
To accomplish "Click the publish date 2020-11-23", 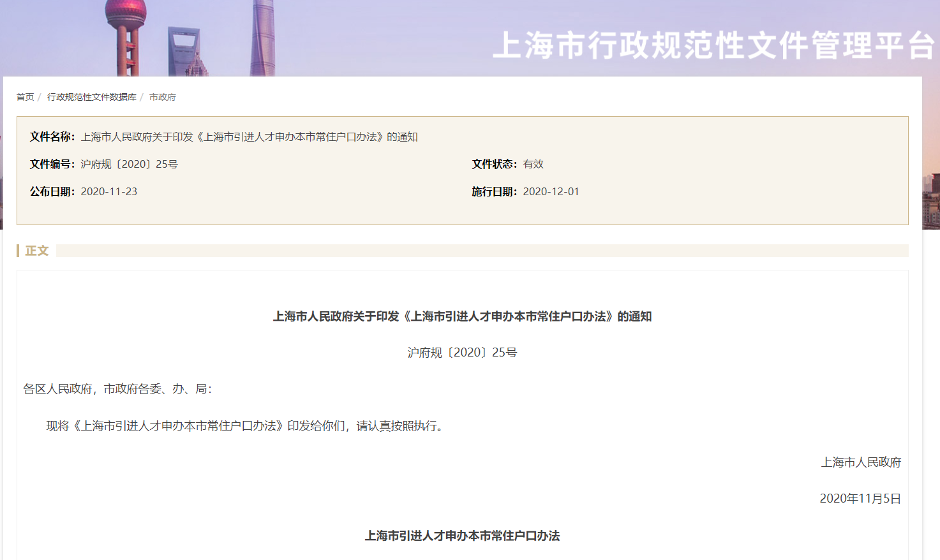I will pos(109,192).
